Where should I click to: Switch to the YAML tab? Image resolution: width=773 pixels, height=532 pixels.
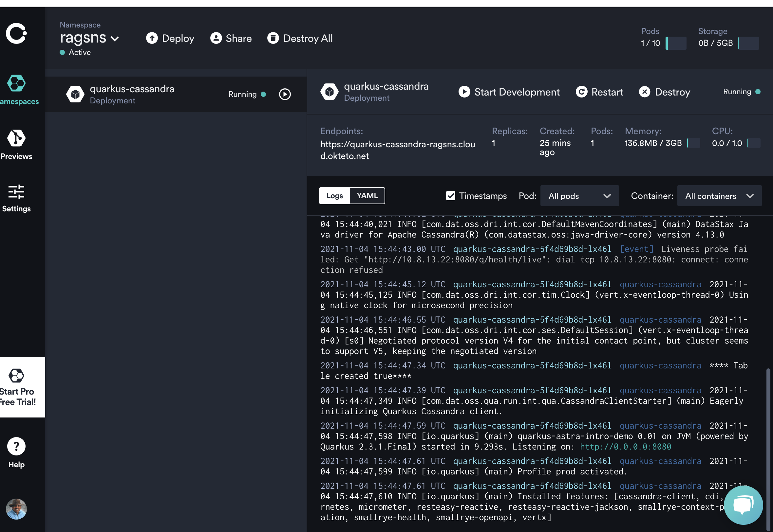coord(367,196)
